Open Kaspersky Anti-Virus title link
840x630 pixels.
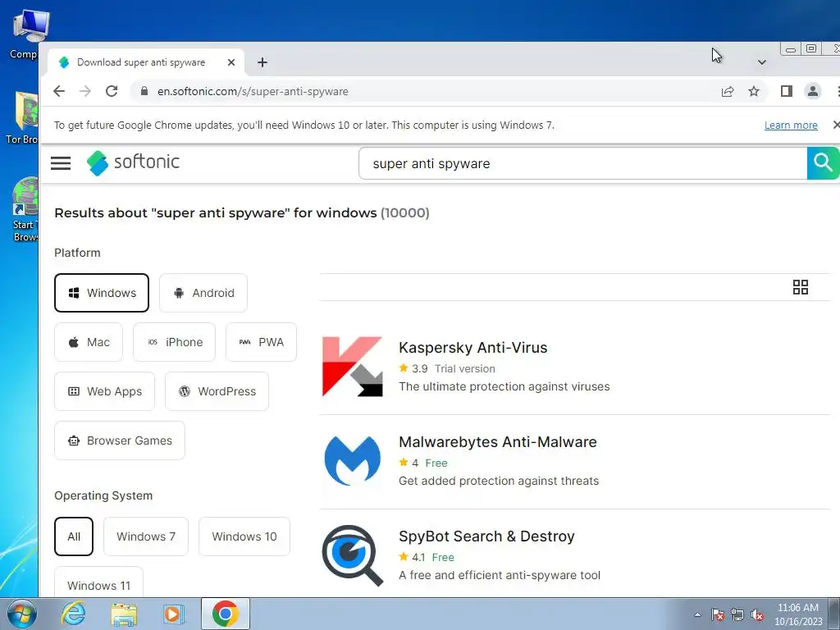pyautogui.click(x=473, y=348)
